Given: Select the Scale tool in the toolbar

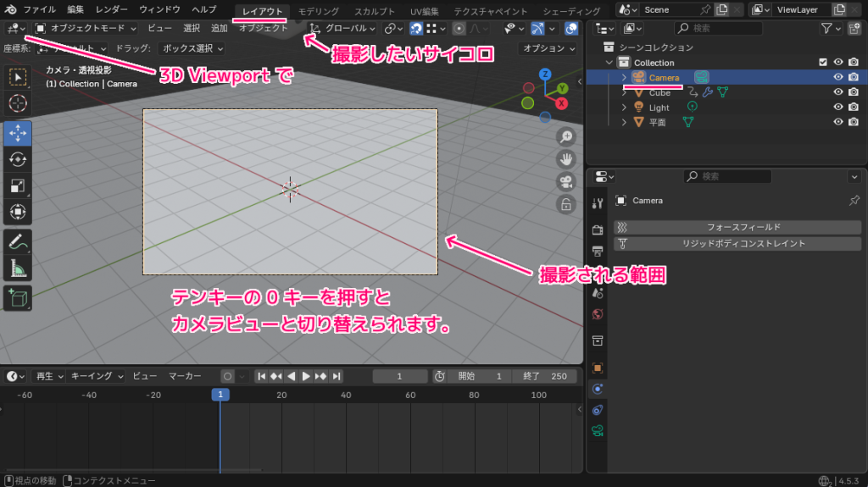Looking at the screenshot, I should pyautogui.click(x=18, y=186).
